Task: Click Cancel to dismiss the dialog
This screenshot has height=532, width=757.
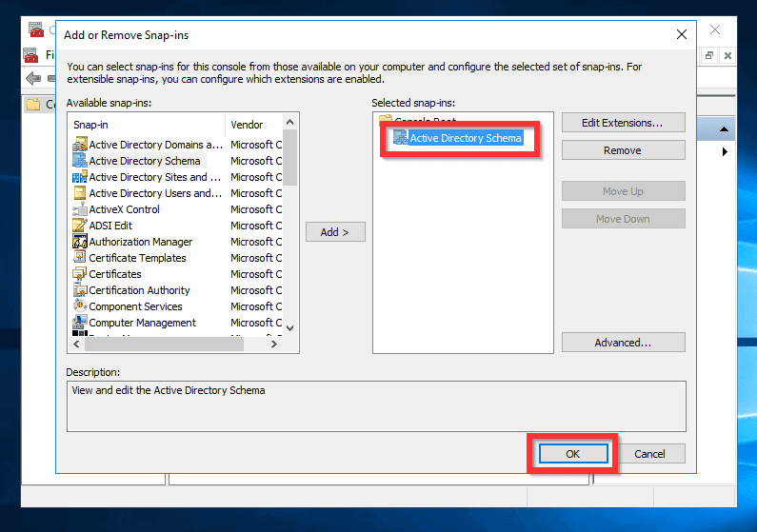Action: pos(649,453)
